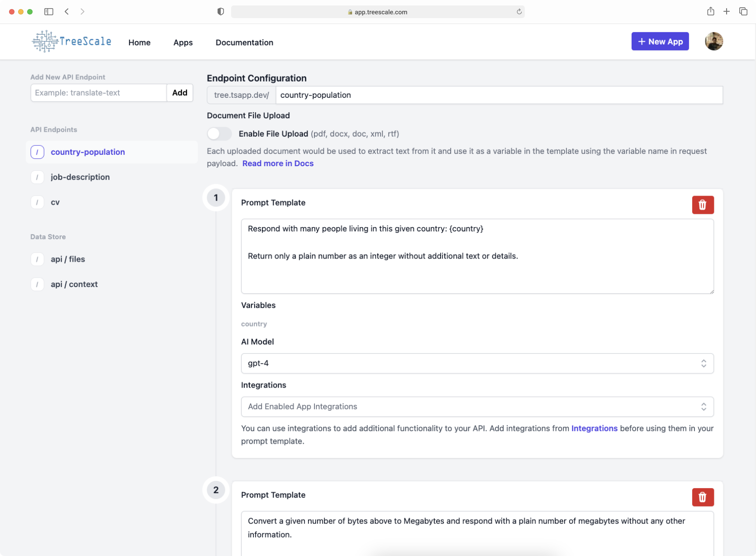Open a new browser tab with plus icon
Image resolution: width=756 pixels, height=556 pixels.
click(x=727, y=12)
